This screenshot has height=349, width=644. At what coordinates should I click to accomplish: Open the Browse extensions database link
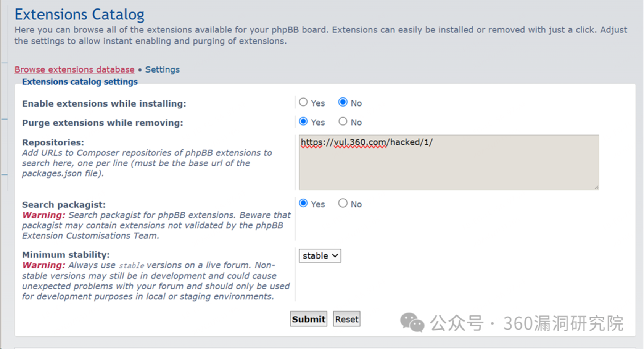(x=74, y=69)
